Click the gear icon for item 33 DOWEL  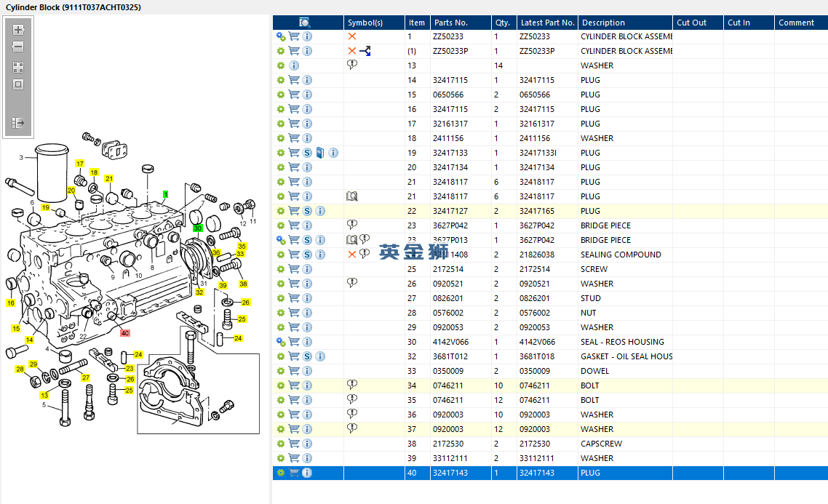(x=281, y=371)
